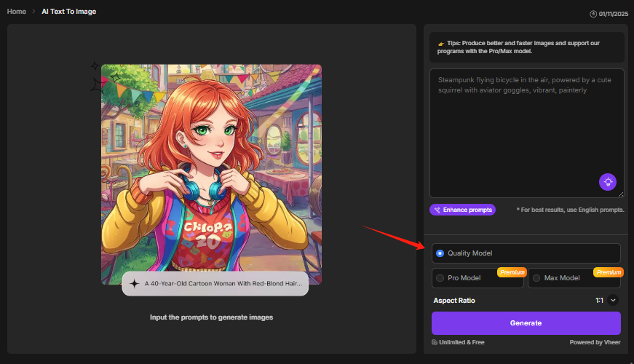Viewport: 634px width, 364px height.
Task: Select the Quality Model radio button
Action: (440, 253)
